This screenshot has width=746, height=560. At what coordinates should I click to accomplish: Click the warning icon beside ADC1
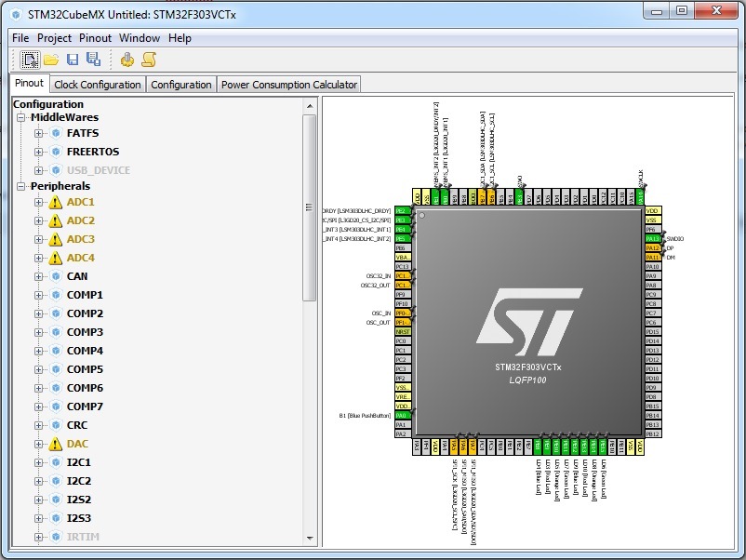pyautogui.click(x=55, y=202)
